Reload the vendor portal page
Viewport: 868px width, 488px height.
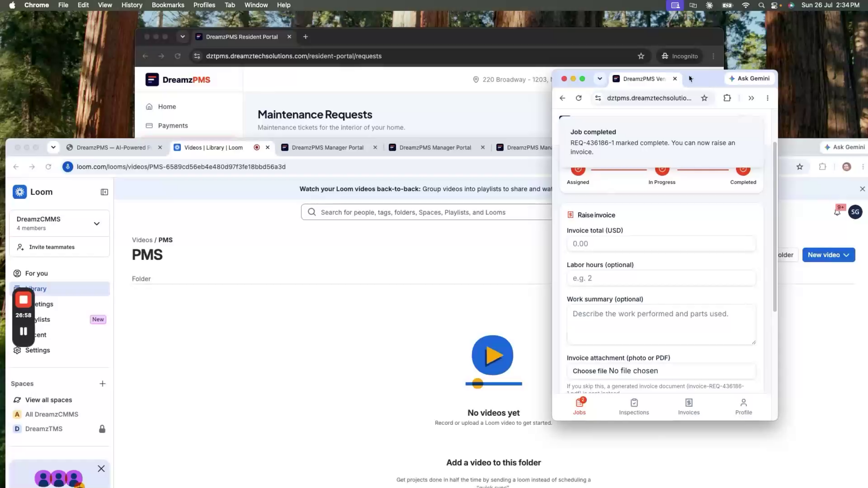click(579, 98)
